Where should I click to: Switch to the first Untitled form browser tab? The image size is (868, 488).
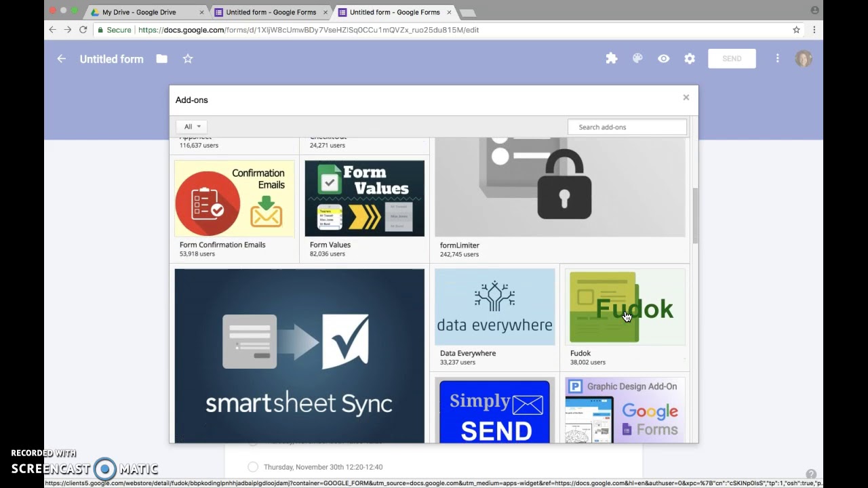(x=271, y=12)
